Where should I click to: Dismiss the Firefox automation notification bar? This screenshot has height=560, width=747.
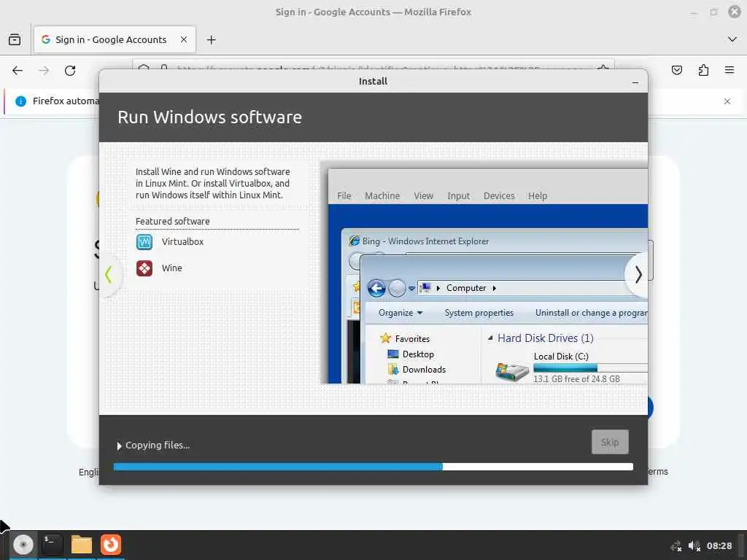pos(727,101)
